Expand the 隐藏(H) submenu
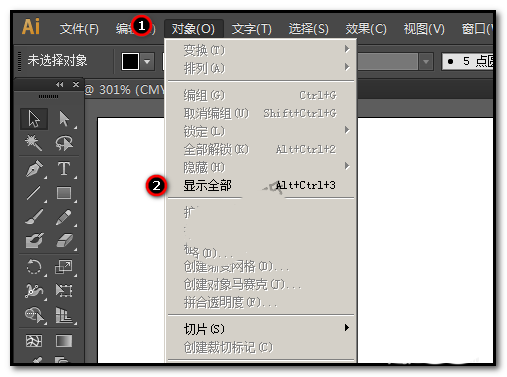The width and height of the screenshot is (507, 377). point(261,167)
